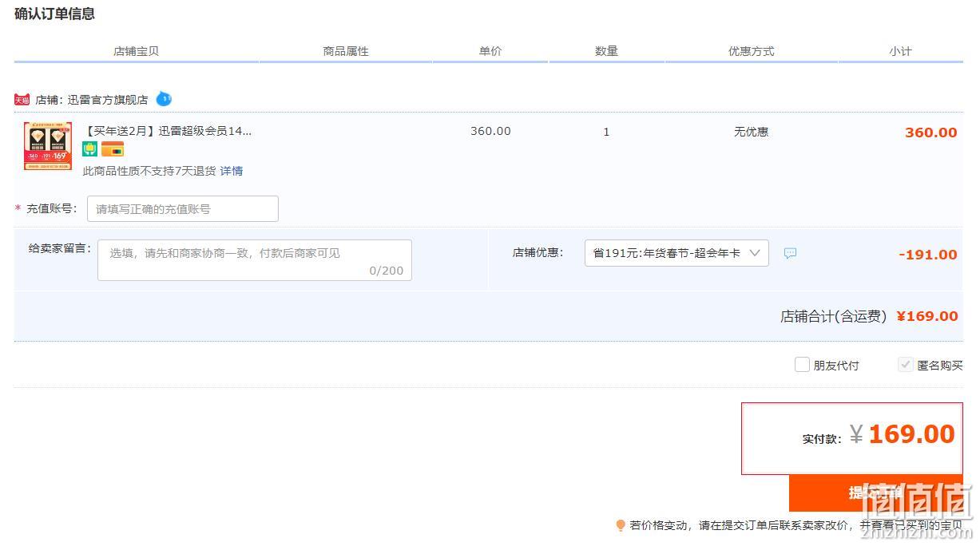Click the 无优惠 discount text

point(751,132)
